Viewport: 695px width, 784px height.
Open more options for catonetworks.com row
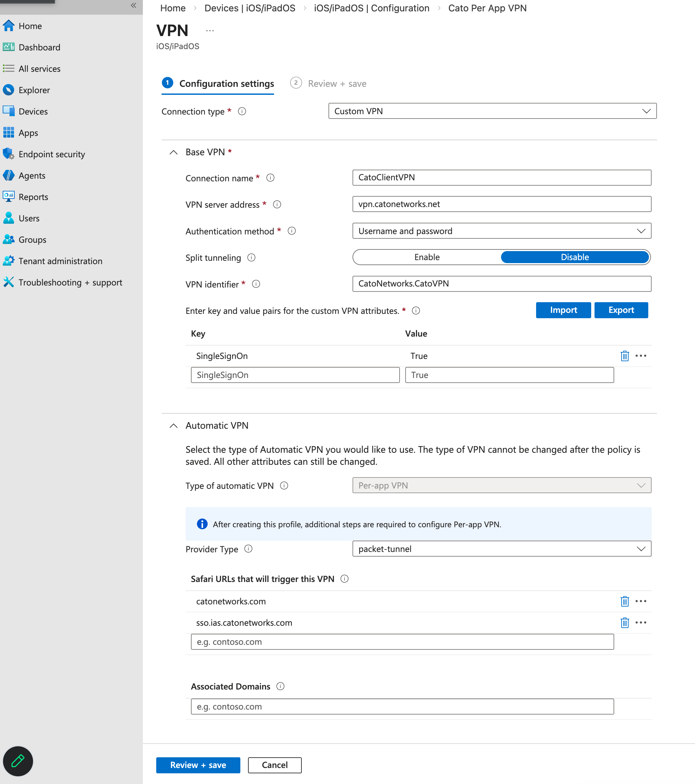641,601
